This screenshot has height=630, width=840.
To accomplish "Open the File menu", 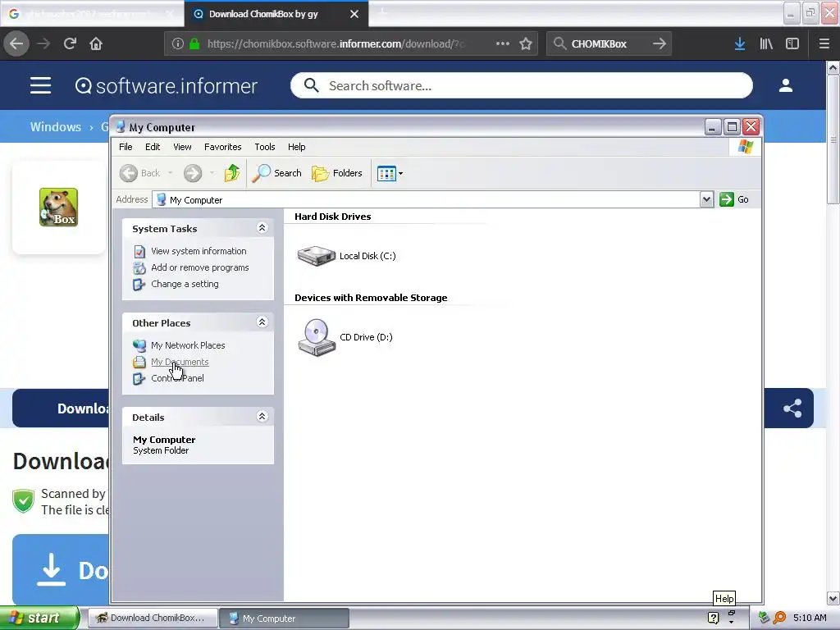I will click(x=126, y=147).
